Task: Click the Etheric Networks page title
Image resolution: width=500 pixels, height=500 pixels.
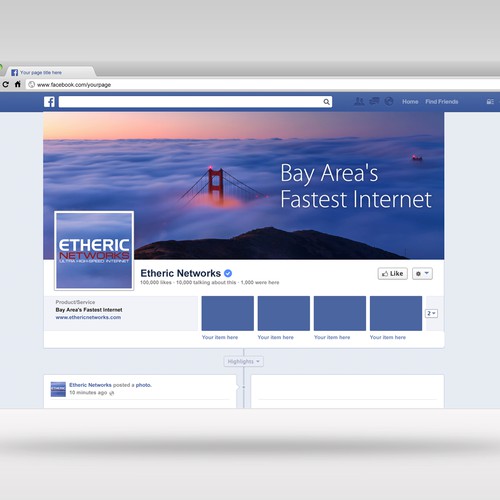Action: click(x=180, y=273)
